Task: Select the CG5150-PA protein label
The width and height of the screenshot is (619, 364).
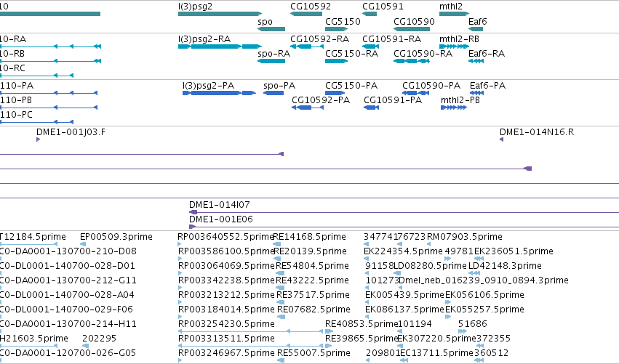Action: [x=351, y=86]
